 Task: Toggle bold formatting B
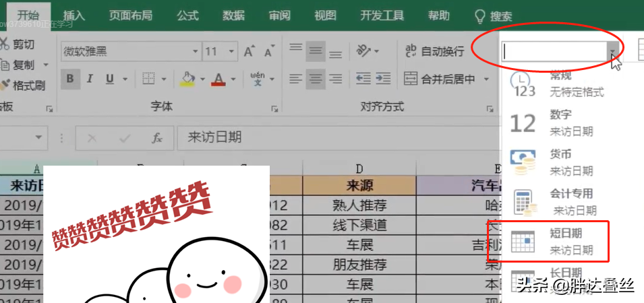coord(70,79)
